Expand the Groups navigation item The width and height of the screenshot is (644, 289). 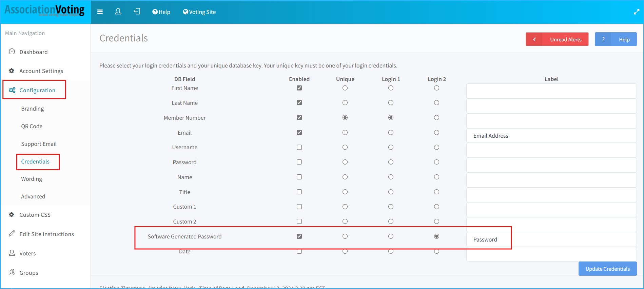[x=28, y=273]
